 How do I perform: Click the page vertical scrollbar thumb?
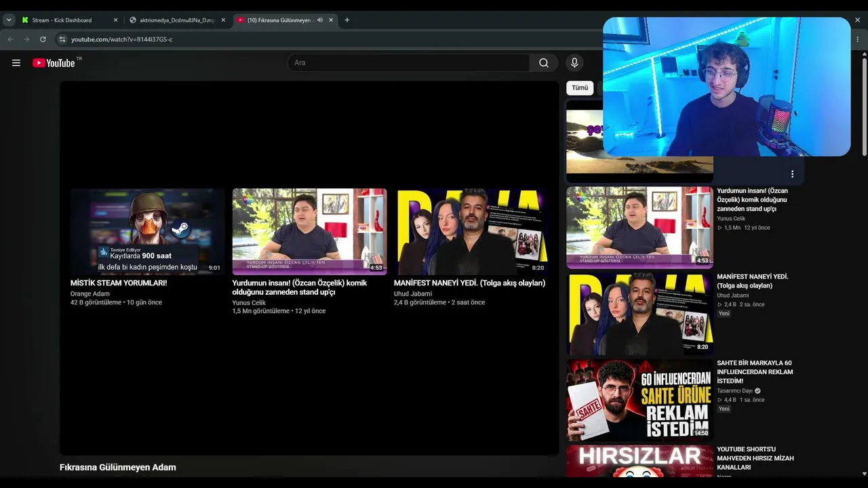pyautogui.click(x=865, y=108)
